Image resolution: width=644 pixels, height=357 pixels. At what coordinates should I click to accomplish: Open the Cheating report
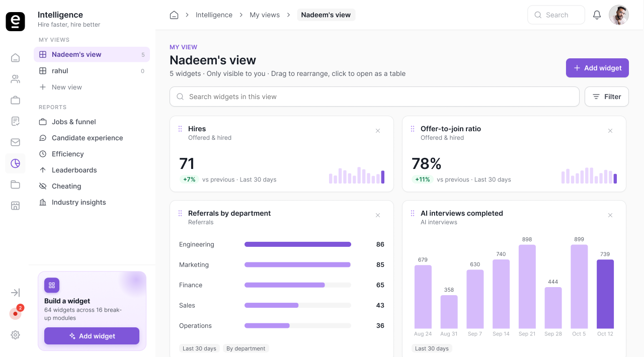click(x=92, y=186)
